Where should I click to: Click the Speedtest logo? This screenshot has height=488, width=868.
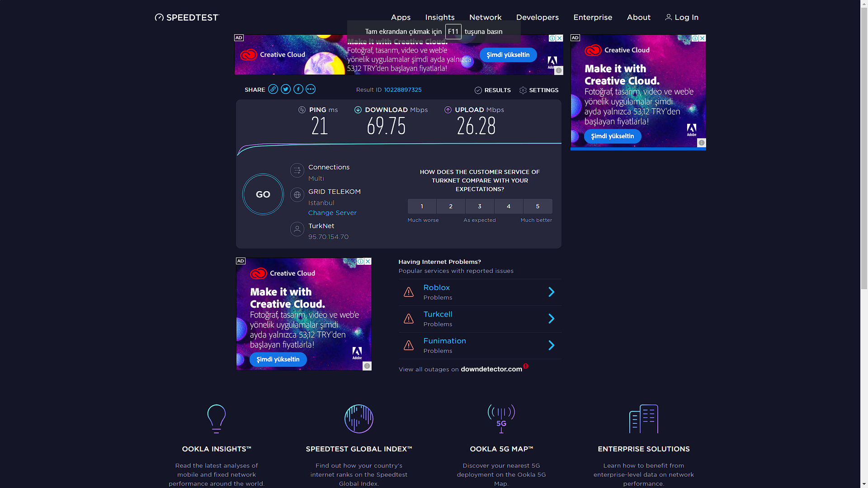tap(187, 17)
